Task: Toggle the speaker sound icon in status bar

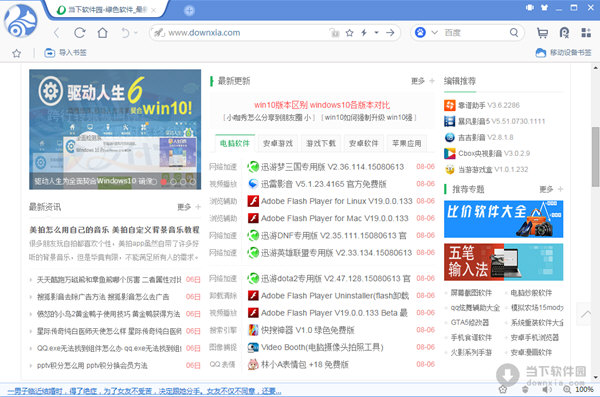Action: point(547,389)
